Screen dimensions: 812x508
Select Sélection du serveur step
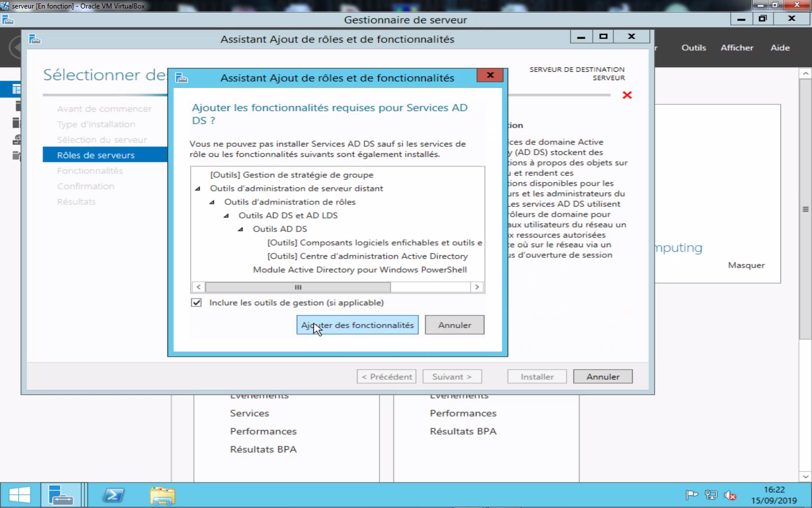click(x=102, y=140)
